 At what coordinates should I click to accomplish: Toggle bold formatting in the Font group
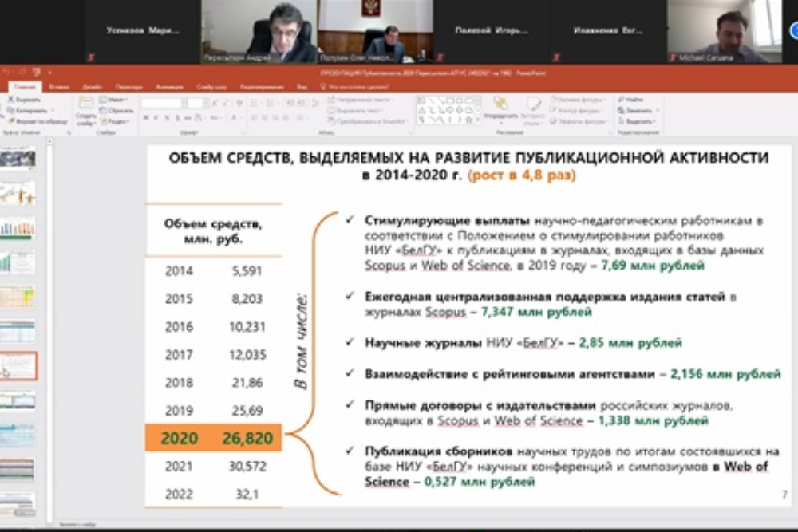[x=145, y=119]
